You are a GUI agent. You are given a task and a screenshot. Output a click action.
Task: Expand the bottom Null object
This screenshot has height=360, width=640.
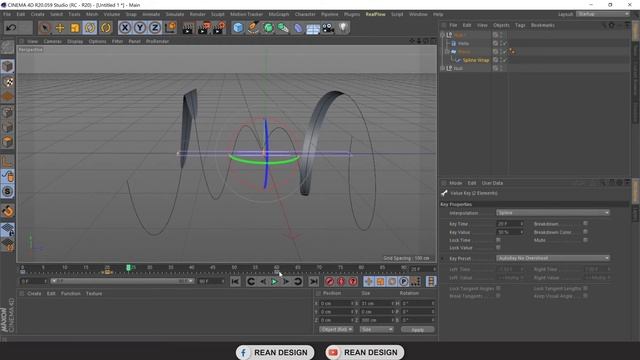pyautogui.click(x=442, y=68)
